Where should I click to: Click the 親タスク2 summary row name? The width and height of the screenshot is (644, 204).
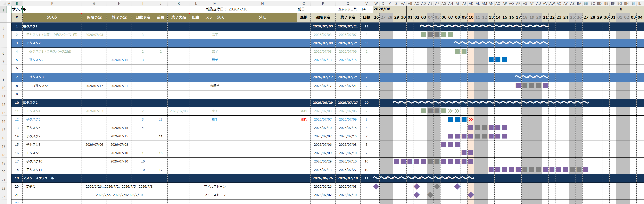pyautogui.click(x=30, y=103)
